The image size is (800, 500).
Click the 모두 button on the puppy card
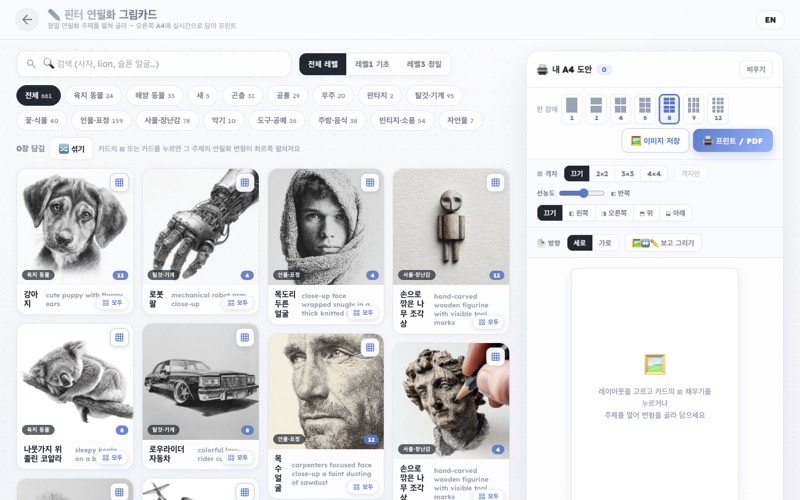[112, 303]
